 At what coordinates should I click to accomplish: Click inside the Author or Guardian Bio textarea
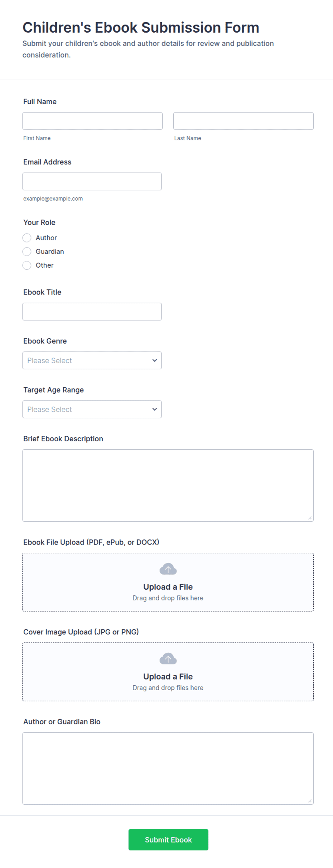(x=168, y=768)
